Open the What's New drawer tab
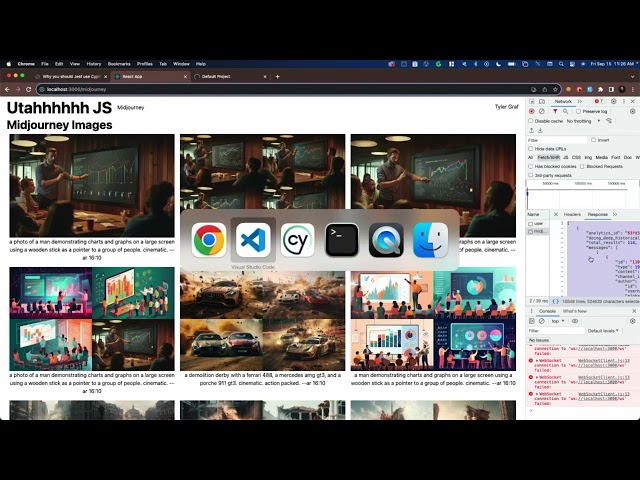640x480 pixels. (575, 311)
